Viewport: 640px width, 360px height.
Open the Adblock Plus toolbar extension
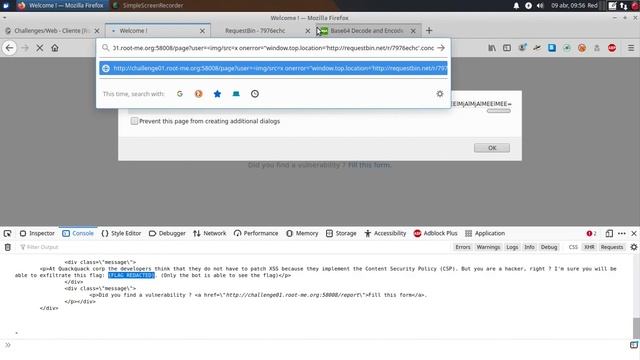click(612, 48)
